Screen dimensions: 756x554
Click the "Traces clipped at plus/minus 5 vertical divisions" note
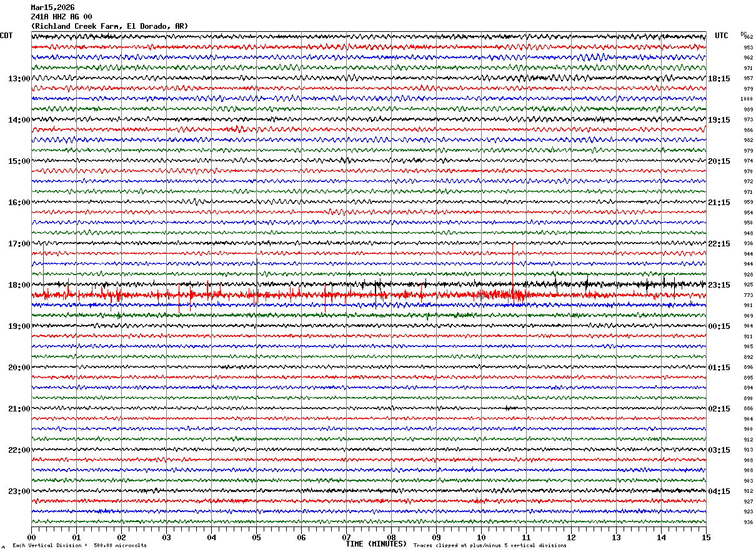pyautogui.click(x=490, y=546)
